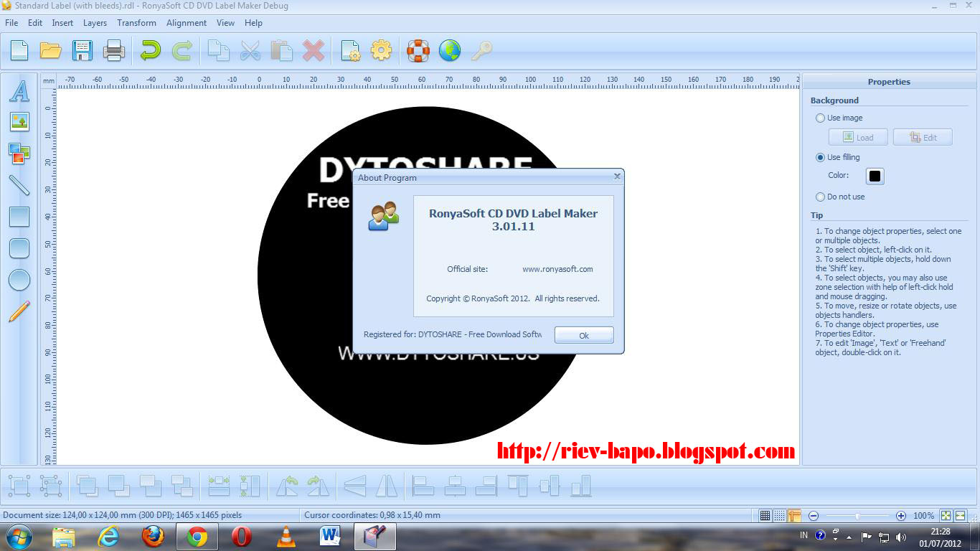
Task: Click the Edit background image button
Action: pos(923,137)
